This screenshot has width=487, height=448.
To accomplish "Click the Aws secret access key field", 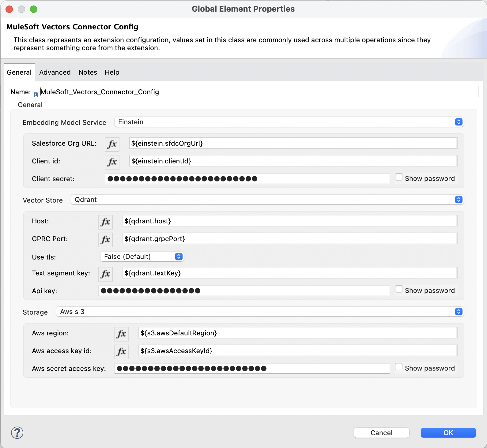I will 252,368.
